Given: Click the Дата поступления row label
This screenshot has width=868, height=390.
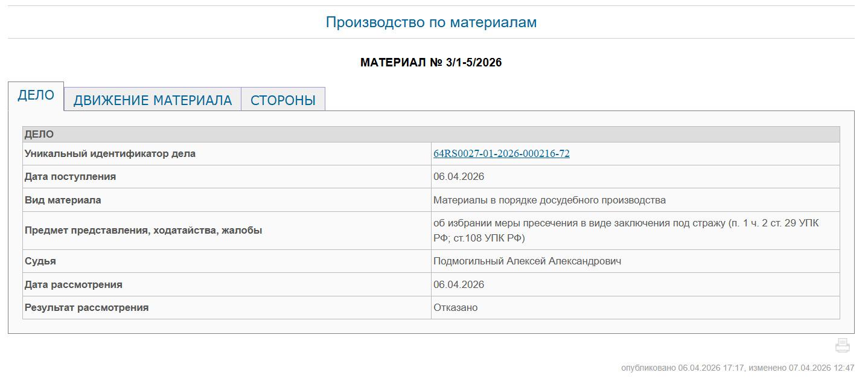Looking at the screenshot, I should click(x=70, y=177).
